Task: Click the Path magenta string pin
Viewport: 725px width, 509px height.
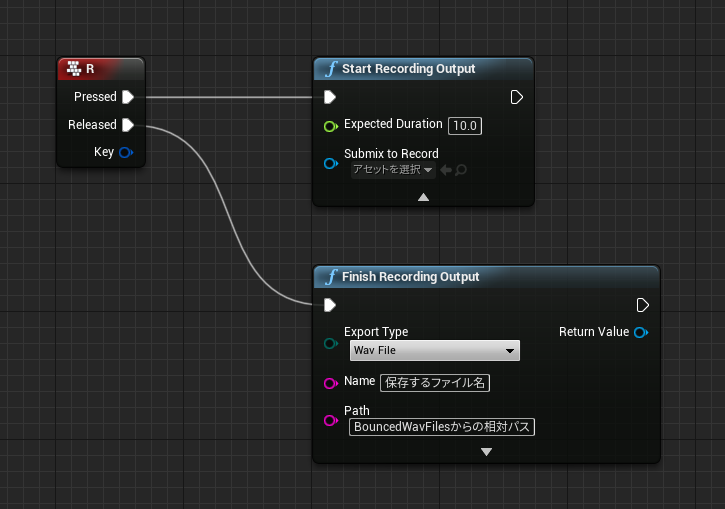Action: 331,420
